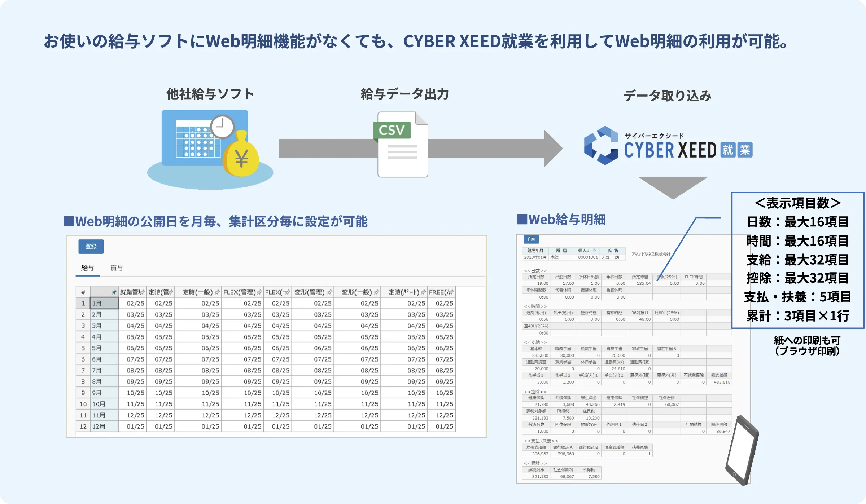The image size is (866, 504).
Task: Click the 定時(一般) column header label
Action: (198, 292)
